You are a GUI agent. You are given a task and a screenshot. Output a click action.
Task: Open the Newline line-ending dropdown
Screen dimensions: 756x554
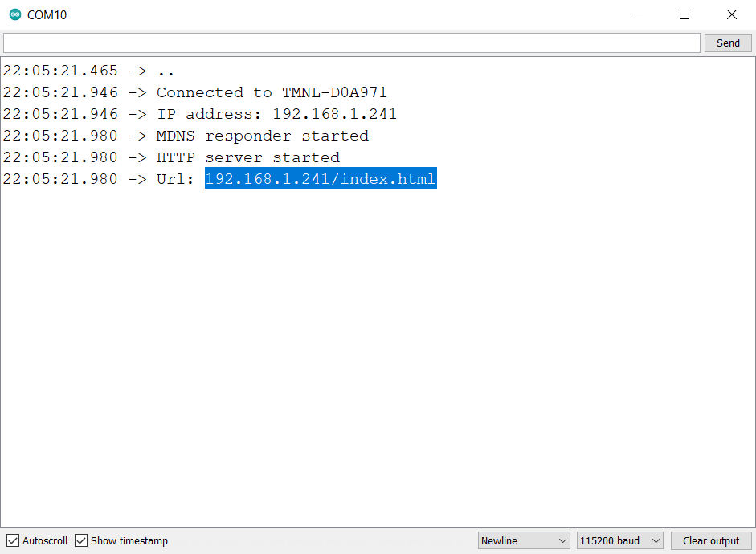coord(524,540)
